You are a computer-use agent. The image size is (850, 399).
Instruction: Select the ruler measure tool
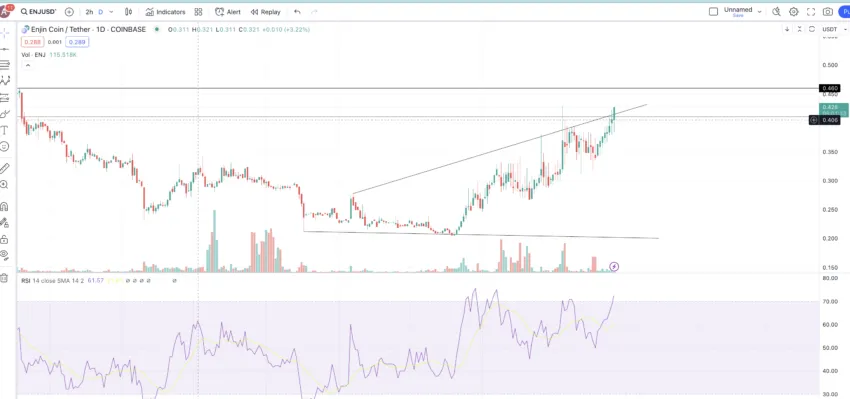pyautogui.click(x=5, y=168)
